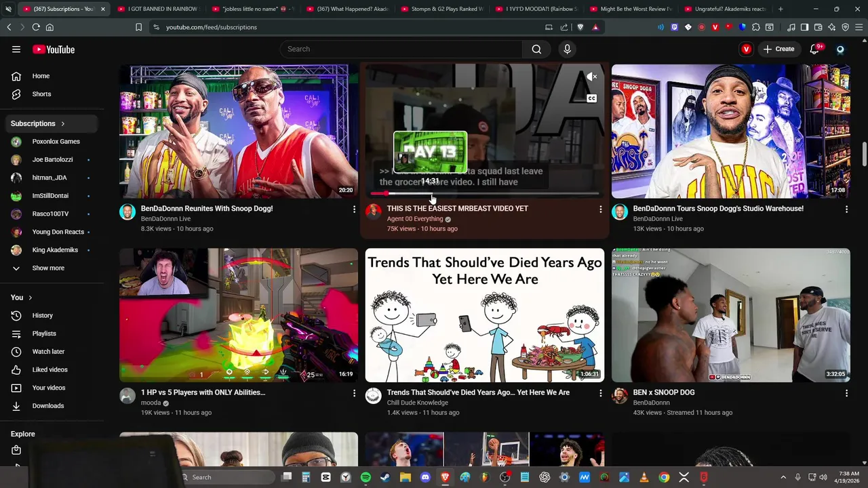Reload the page
This screenshot has height=488, width=868.
[36, 27]
